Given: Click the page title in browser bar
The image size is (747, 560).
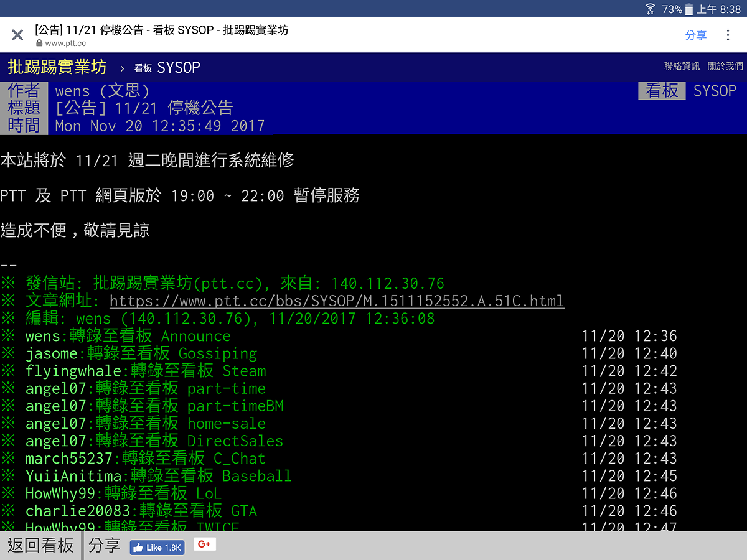Looking at the screenshot, I should (x=162, y=30).
